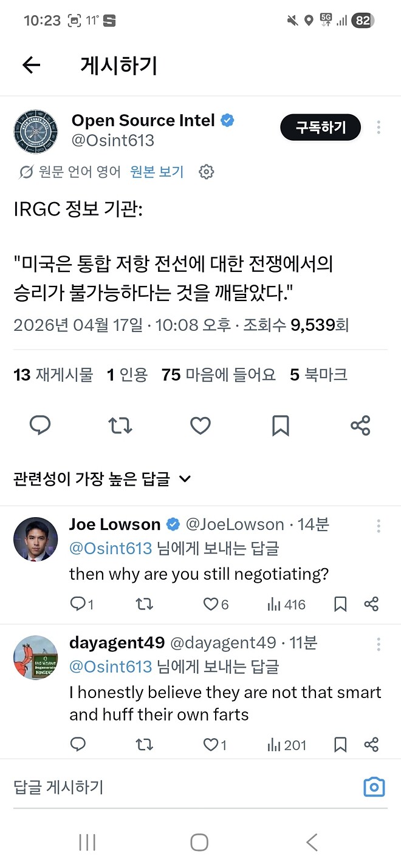Image resolution: width=401 pixels, height=868 pixels.
Task: Bookmark the main tweet
Action: (x=280, y=426)
